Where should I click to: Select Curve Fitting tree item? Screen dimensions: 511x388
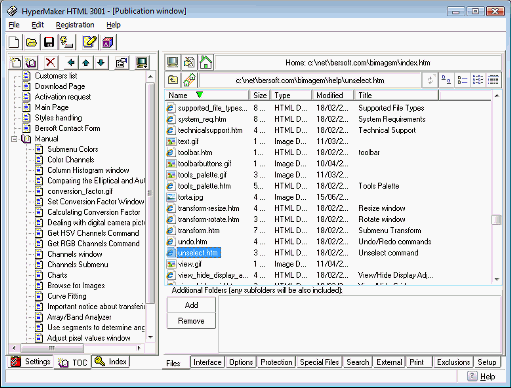(67, 296)
